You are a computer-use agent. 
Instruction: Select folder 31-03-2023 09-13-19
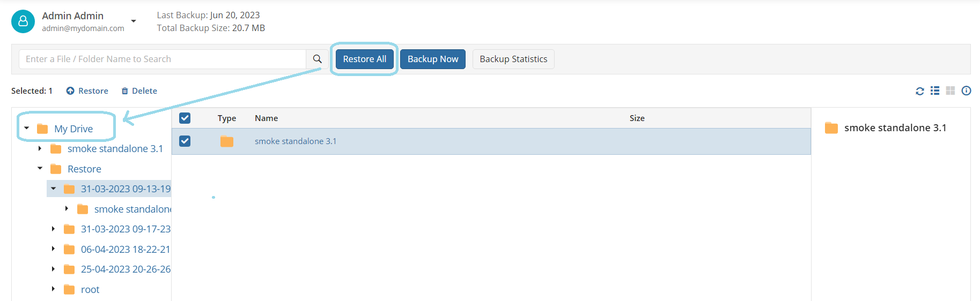point(126,189)
